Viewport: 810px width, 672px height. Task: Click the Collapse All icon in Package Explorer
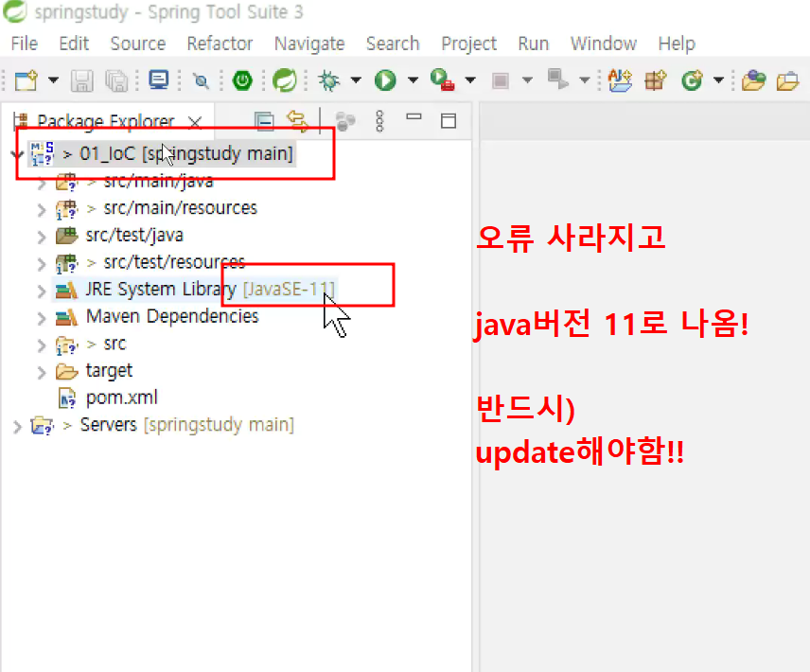(265, 121)
